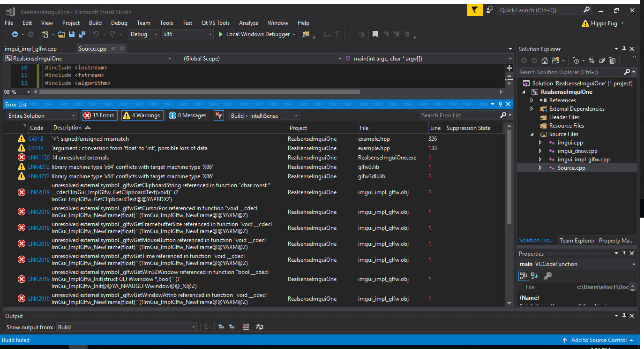
Task: Click the Home icon in Solution Explorer
Action: click(545, 60)
